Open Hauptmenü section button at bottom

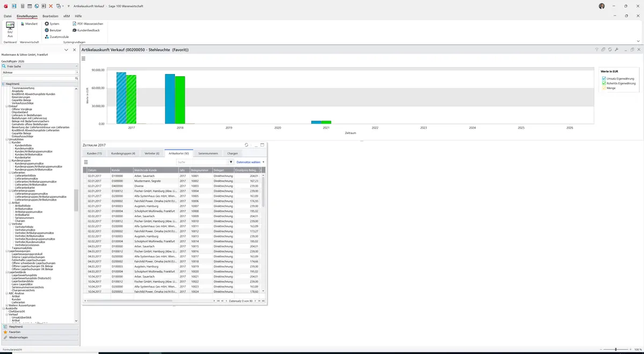(x=39, y=327)
